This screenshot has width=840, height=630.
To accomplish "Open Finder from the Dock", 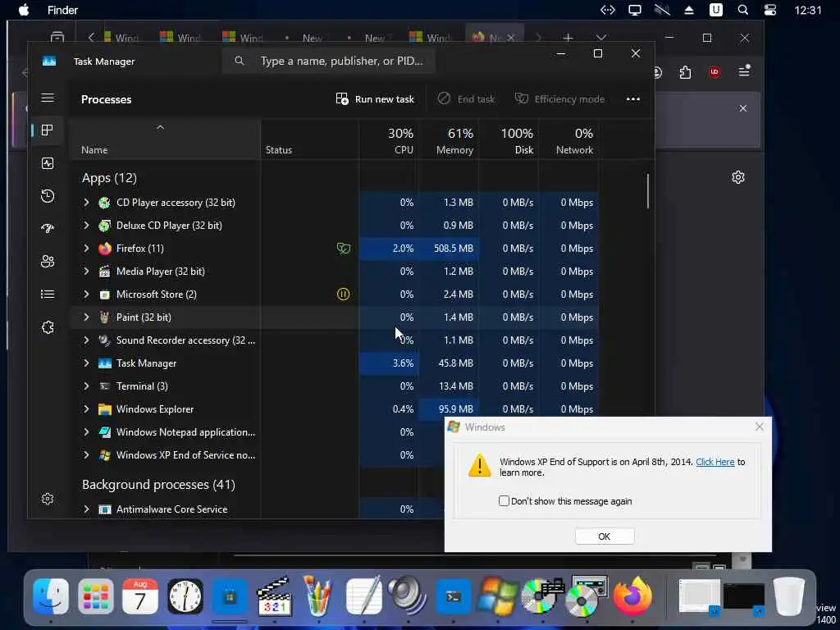I will click(51, 596).
